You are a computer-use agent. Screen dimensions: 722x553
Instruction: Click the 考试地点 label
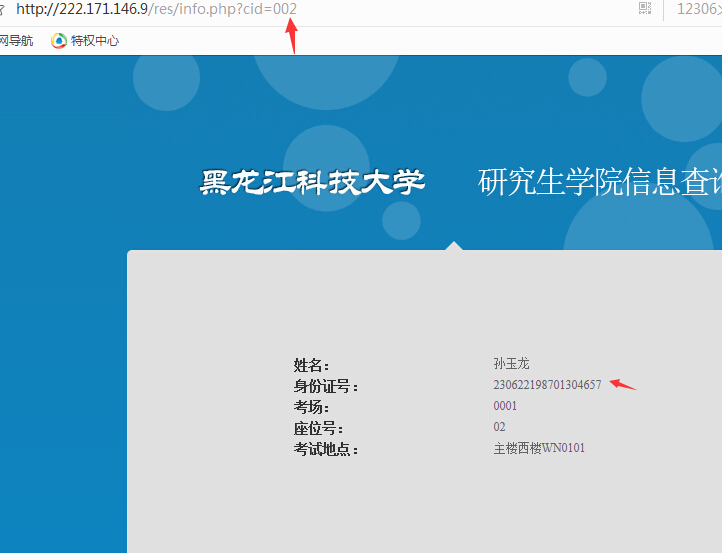coord(326,449)
